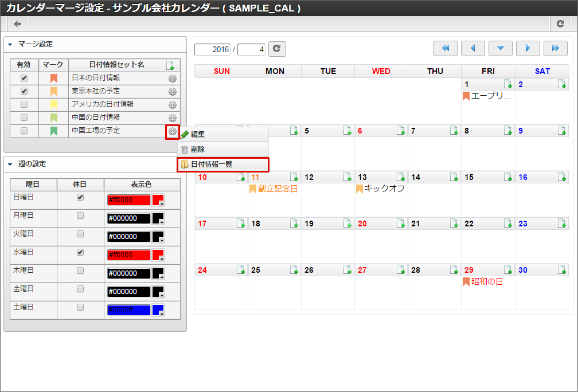Click the back arrow in the top toolbar
The image size is (578, 392).
(x=18, y=24)
